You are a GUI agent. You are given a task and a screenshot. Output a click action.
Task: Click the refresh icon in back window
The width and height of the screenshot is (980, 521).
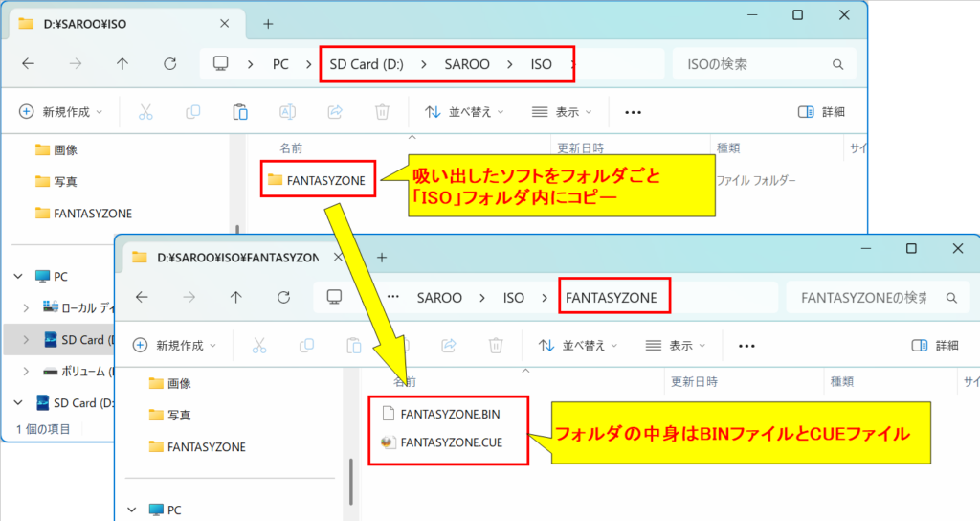click(170, 64)
